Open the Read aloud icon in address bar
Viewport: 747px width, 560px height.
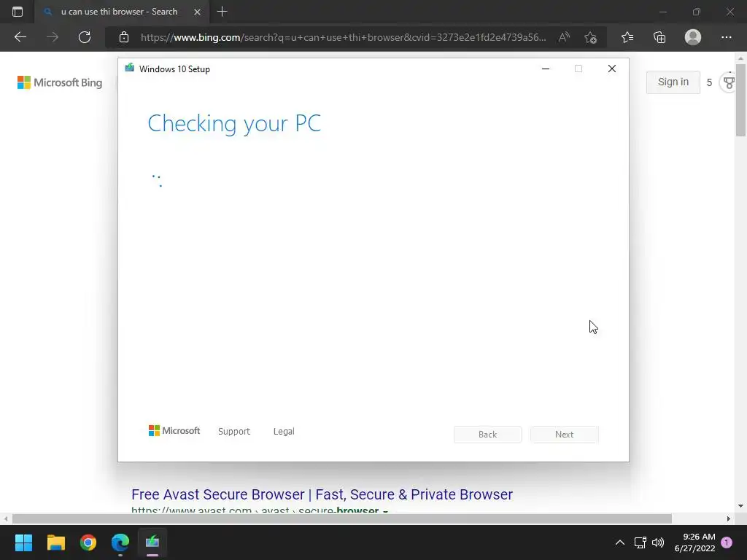pos(564,37)
